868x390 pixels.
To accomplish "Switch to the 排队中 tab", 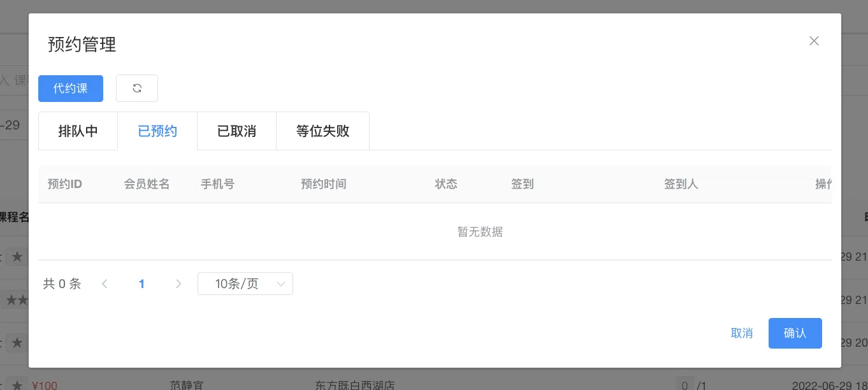I will click(x=78, y=131).
